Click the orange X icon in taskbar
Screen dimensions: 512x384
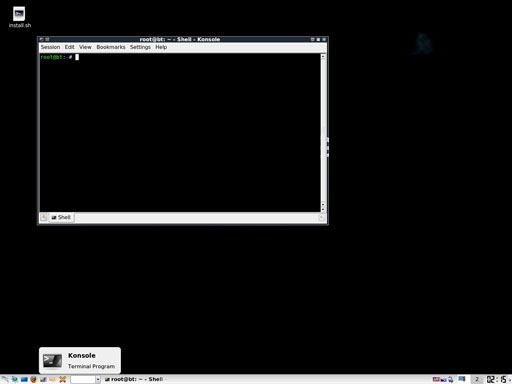62,379
